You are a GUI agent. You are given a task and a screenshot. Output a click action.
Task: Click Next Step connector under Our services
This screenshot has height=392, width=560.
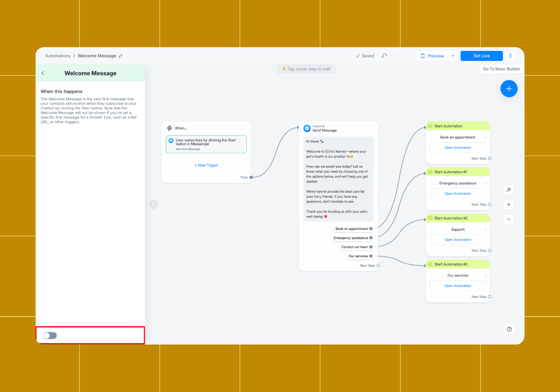(490, 296)
